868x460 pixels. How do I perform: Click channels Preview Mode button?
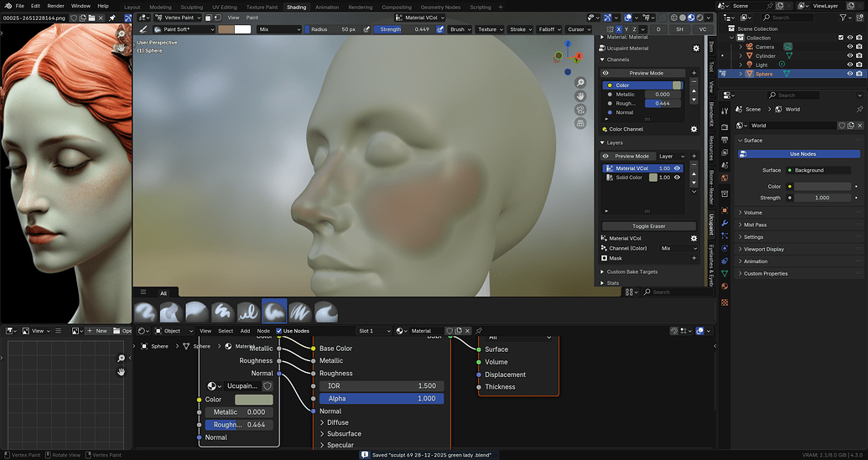[x=642, y=73]
